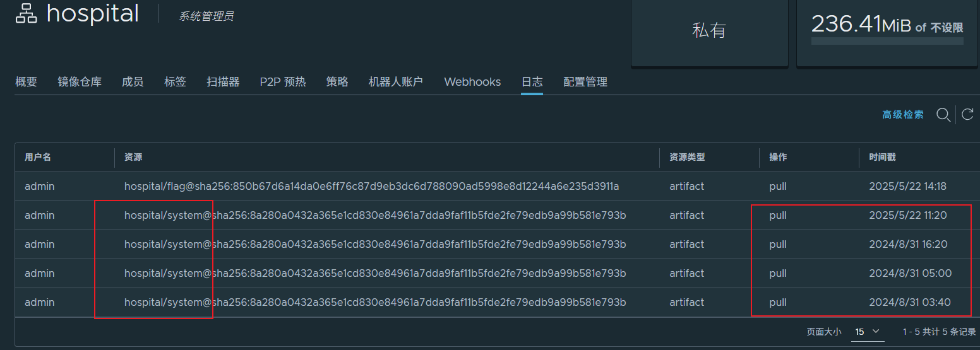This screenshot has width=980, height=350.
Task: View the 机器人账户 tab
Action: click(396, 82)
